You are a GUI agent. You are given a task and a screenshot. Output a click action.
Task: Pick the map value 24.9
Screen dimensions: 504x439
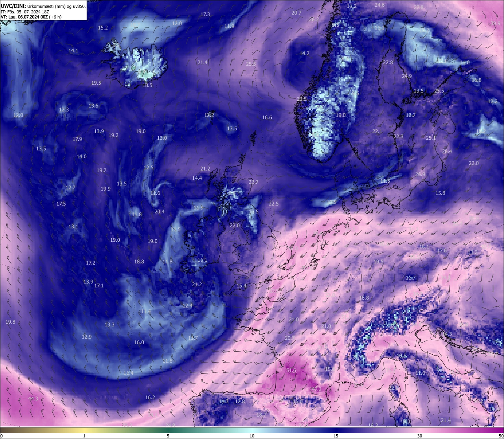click(x=407, y=76)
